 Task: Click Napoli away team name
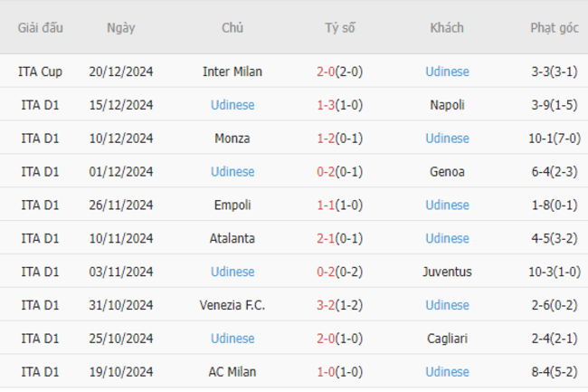tap(447, 105)
